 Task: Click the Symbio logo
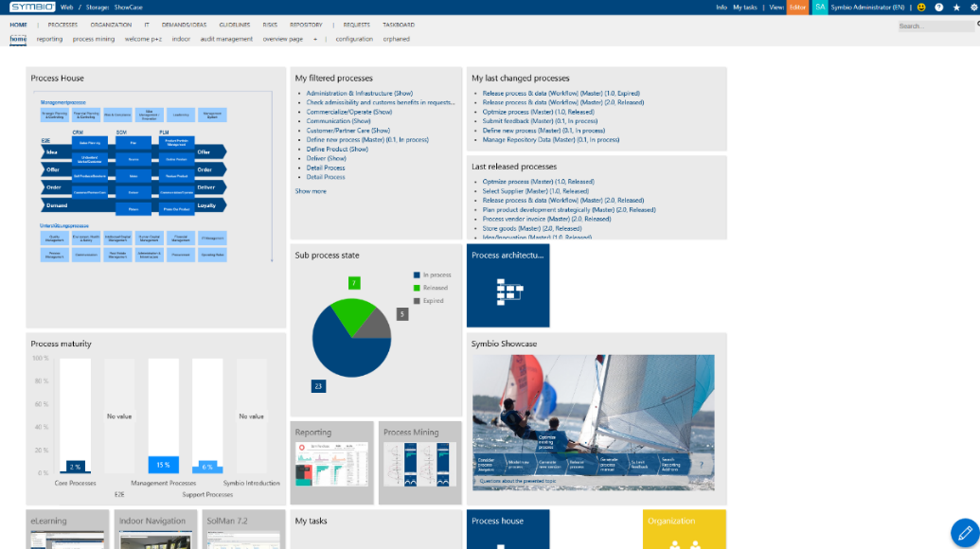[32, 7]
